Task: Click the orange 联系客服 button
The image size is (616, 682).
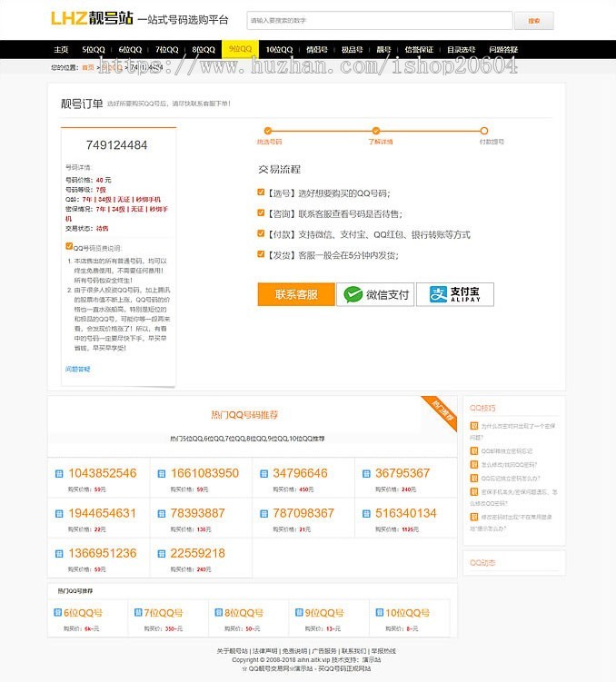Action: pyautogui.click(x=296, y=294)
